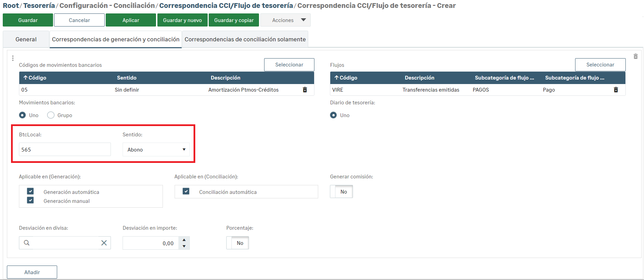Click the trash icon to remove correspondence block
Viewport: 644px width, 280px height.
pyautogui.click(x=635, y=56)
